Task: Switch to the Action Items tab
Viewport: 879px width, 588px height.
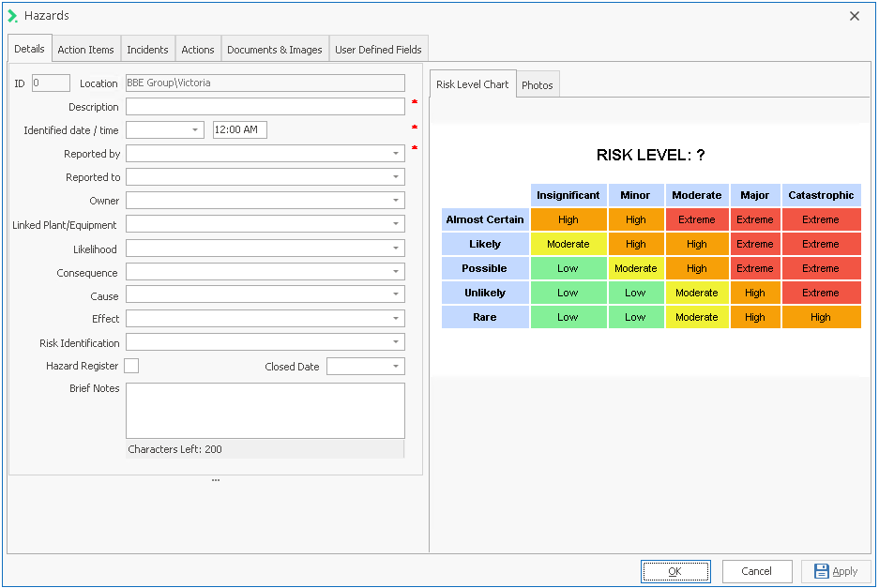Action: pyautogui.click(x=85, y=50)
